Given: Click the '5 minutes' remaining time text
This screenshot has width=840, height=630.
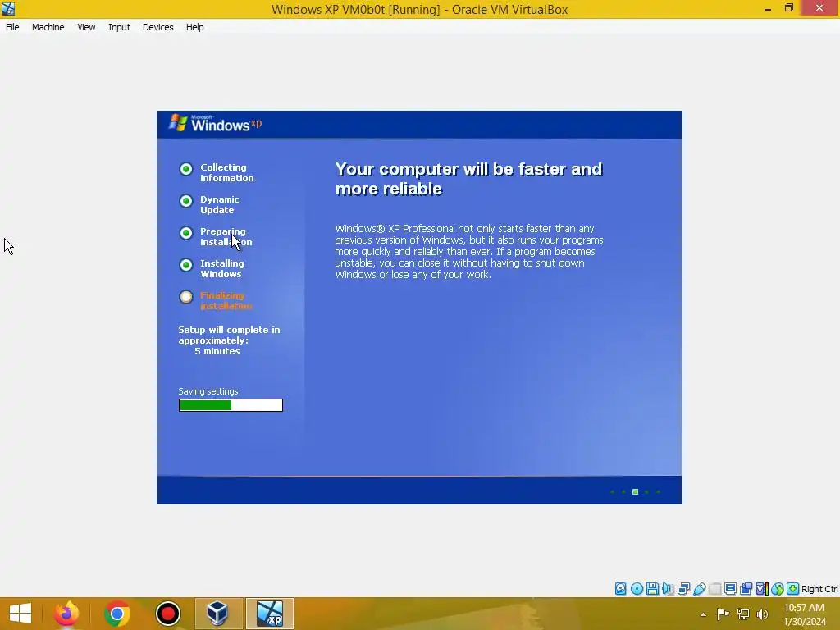Looking at the screenshot, I should (217, 351).
